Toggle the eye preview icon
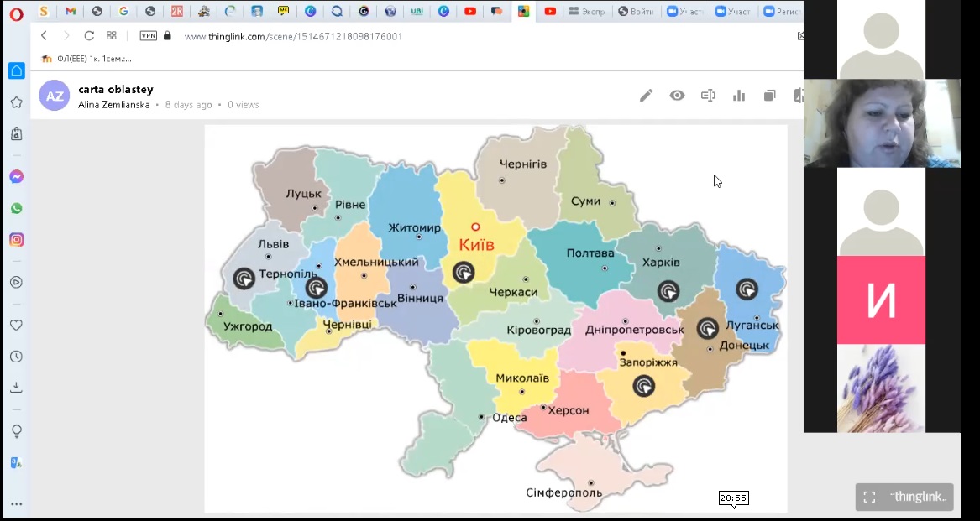980x521 pixels. coord(677,96)
